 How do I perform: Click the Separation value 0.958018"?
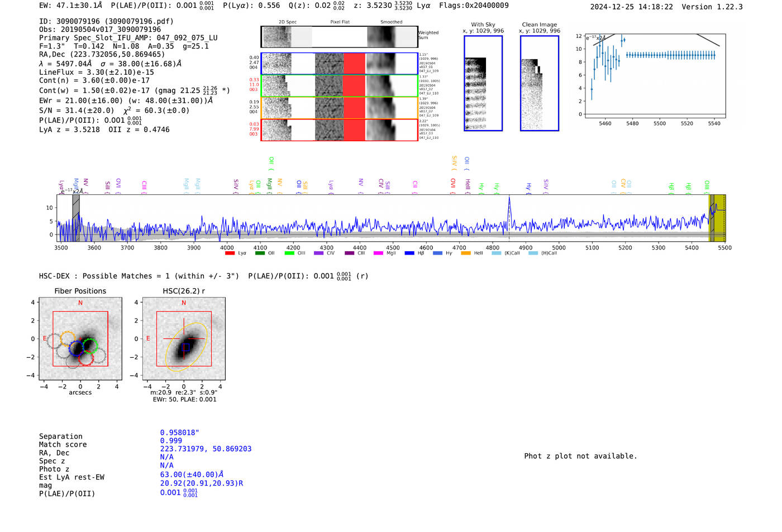180,433
